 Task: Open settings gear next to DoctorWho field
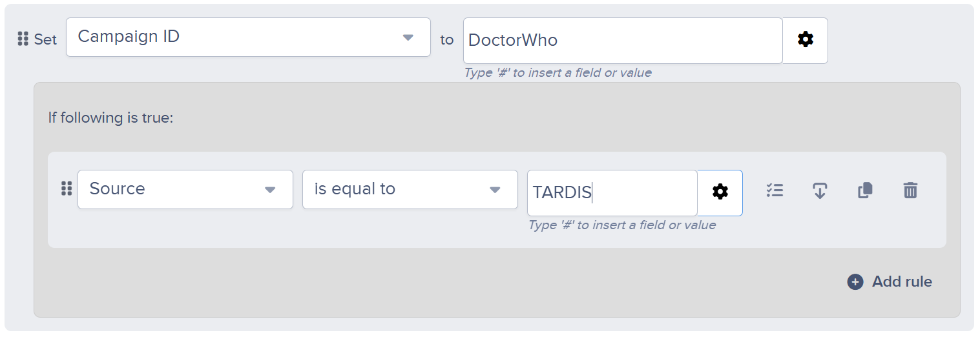[x=805, y=40]
